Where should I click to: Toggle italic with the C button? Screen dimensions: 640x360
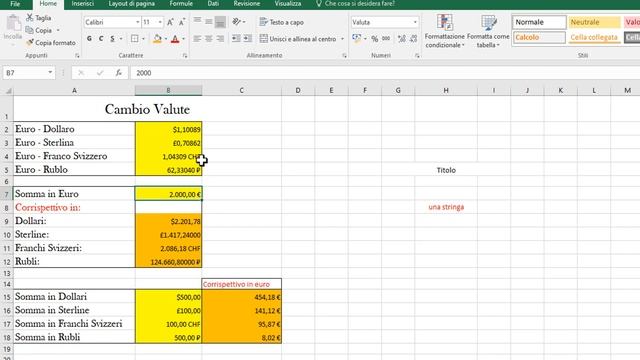(101, 39)
